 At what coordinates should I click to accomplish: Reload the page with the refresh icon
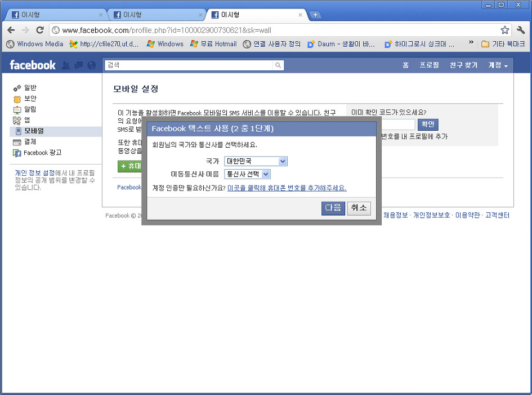[x=40, y=30]
